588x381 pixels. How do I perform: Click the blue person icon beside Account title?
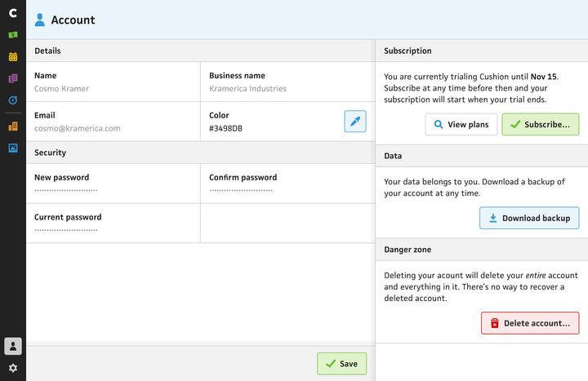coord(40,20)
